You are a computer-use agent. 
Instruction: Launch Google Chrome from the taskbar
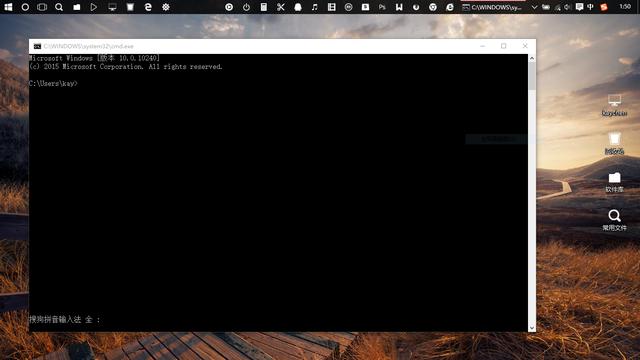(x=433, y=7)
